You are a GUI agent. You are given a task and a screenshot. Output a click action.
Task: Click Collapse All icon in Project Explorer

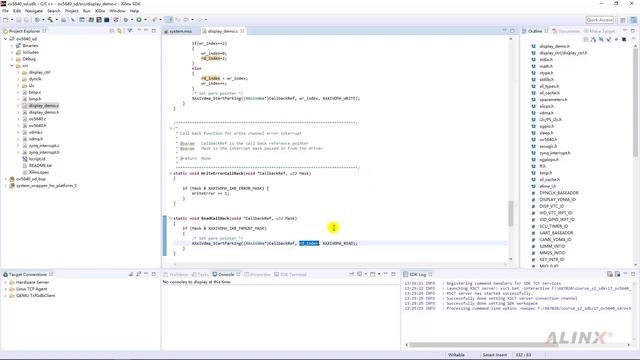coord(111,31)
